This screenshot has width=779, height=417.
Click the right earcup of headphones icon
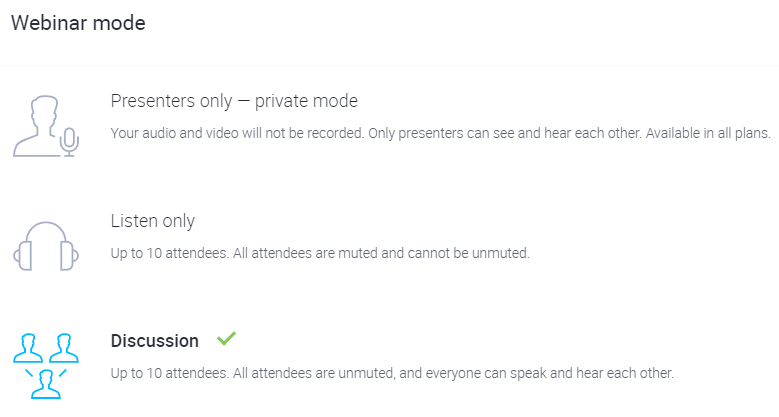(x=69, y=255)
